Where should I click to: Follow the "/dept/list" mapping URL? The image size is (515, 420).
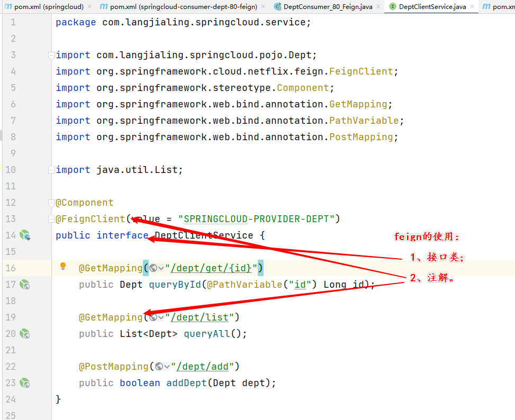click(x=200, y=317)
